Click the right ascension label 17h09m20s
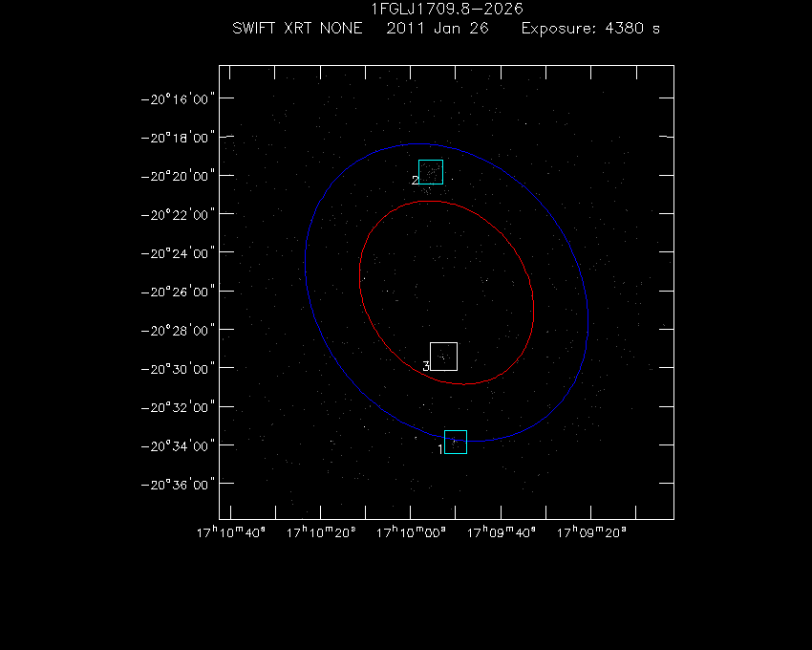Screen dimensions: 812x650 tap(591, 532)
